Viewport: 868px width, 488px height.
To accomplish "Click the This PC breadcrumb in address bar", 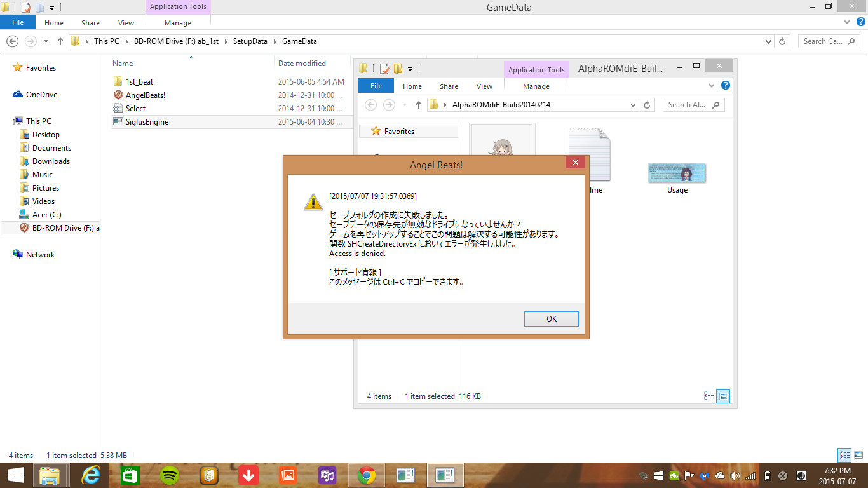I will (106, 41).
